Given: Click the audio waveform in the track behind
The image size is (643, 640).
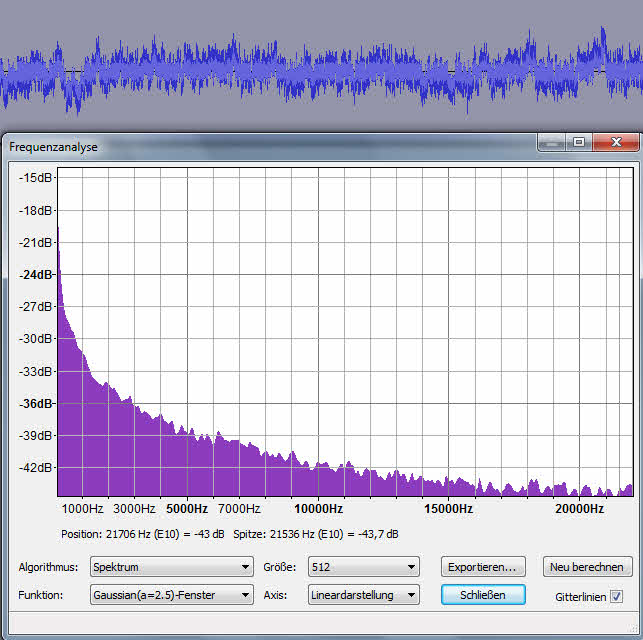Looking at the screenshot, I should pos(322,72).
